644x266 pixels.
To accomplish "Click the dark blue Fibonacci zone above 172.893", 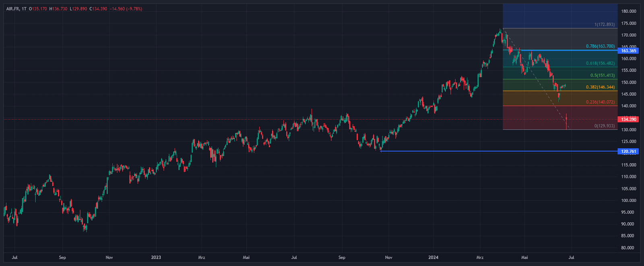I will point(559,15).
